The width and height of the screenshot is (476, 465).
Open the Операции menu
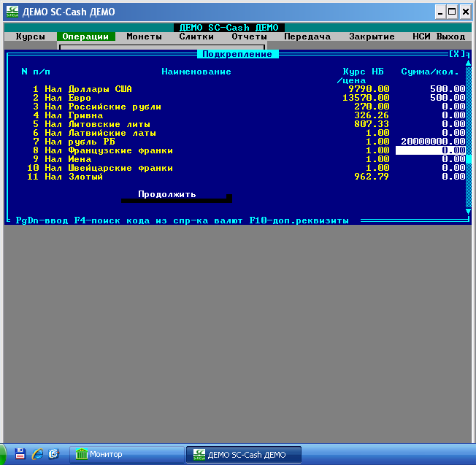(x=85, y=36)
